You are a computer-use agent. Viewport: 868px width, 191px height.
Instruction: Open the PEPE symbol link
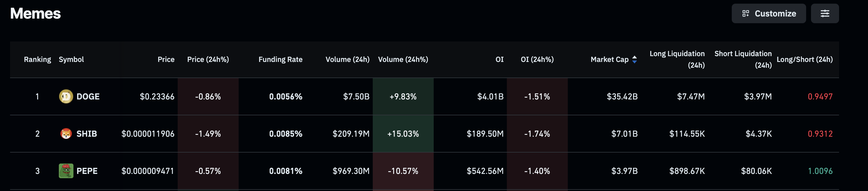click(x=87, y=171)
